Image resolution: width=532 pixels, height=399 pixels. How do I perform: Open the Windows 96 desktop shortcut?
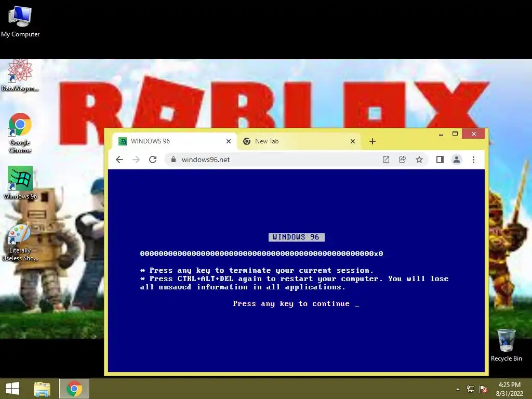click(x=20, y=182)
